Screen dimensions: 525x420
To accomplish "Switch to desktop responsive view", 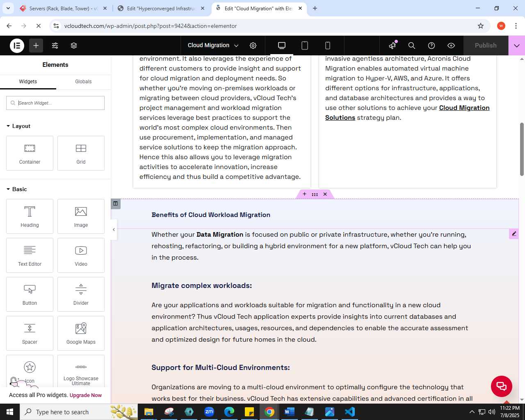I will (282, 46).
